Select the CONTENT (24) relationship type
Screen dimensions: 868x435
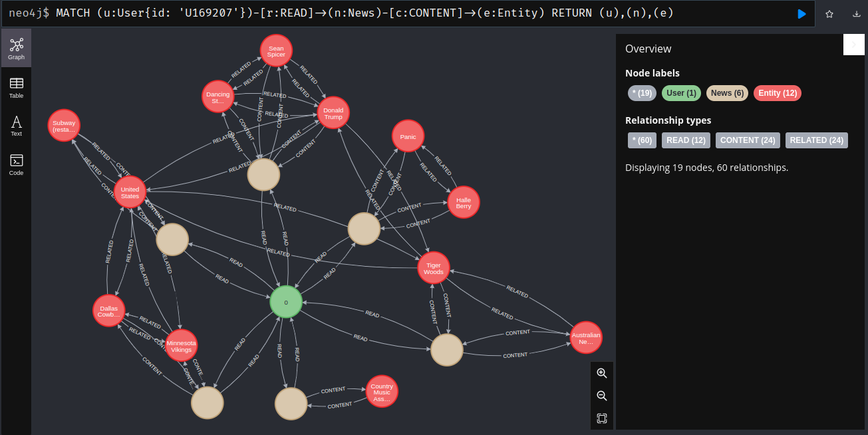748,140
